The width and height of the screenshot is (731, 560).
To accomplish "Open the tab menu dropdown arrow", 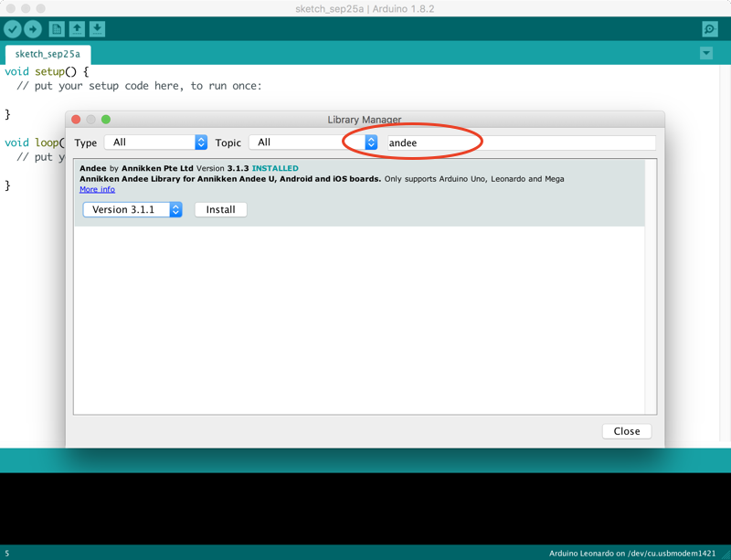I will click(x=706, y=53).
